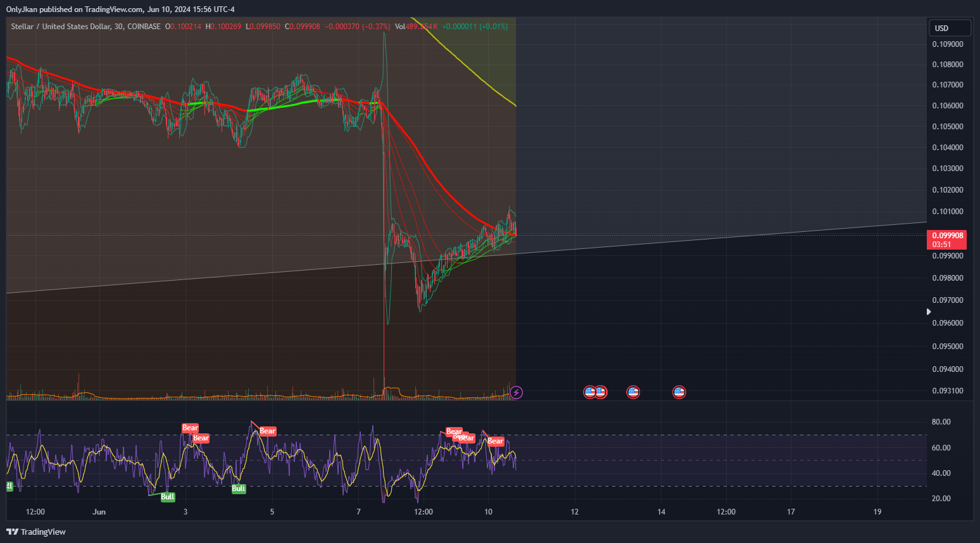Screen dimensions: 980x543
Task: Select the high value H0.100269 in legend
Action: (223, 27)
